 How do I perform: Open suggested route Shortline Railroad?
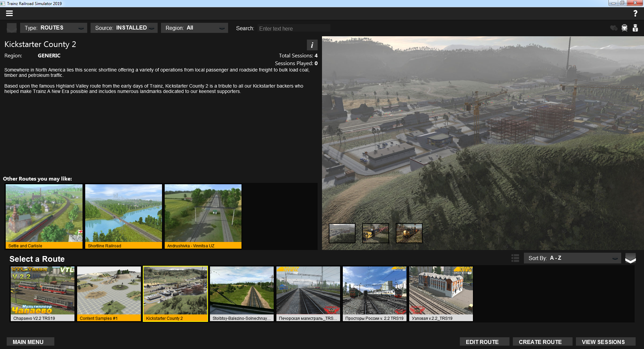point(123,216)
